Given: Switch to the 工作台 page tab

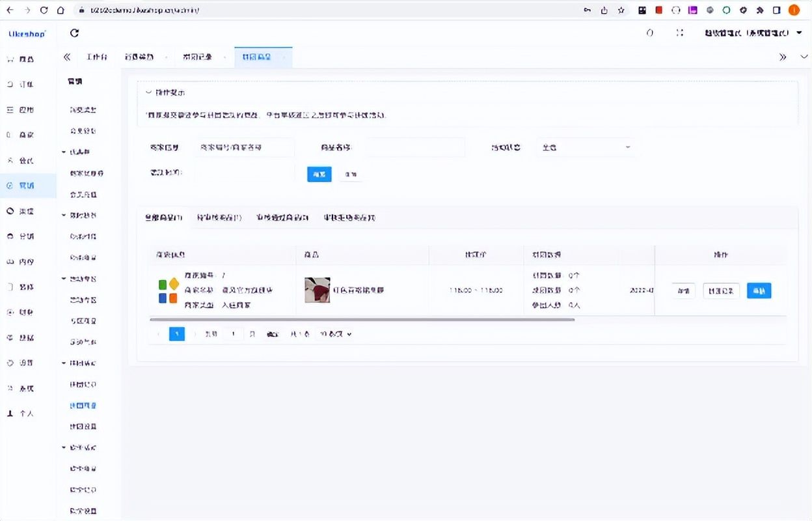Looking at the screenshot, I should click(96, 57).
